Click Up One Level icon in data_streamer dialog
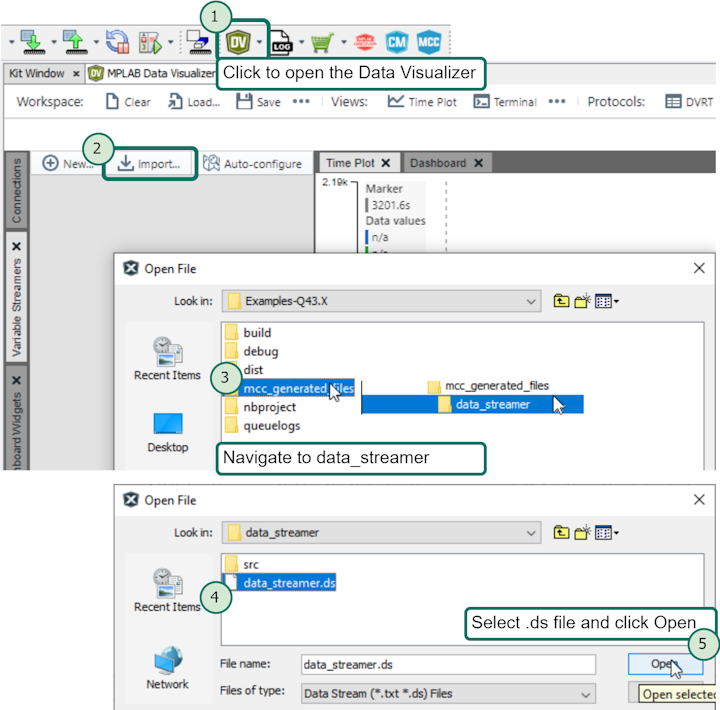The height and width of the screenshot is (710, 720). pyautogui.click(x=561, y=533)
